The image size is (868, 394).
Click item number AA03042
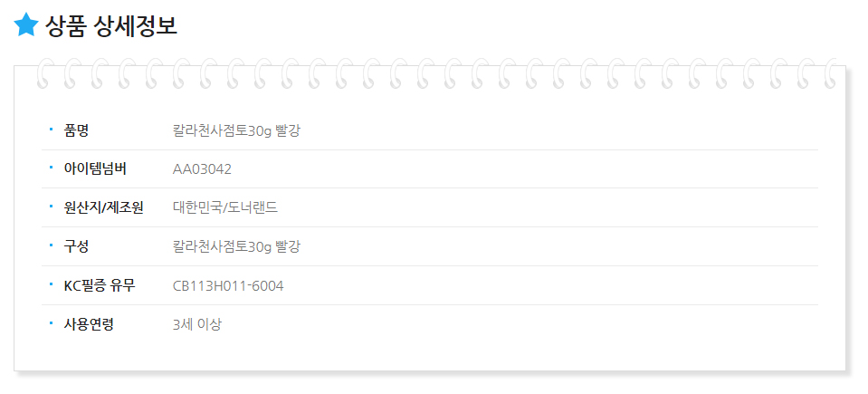[x=202, y=169]
